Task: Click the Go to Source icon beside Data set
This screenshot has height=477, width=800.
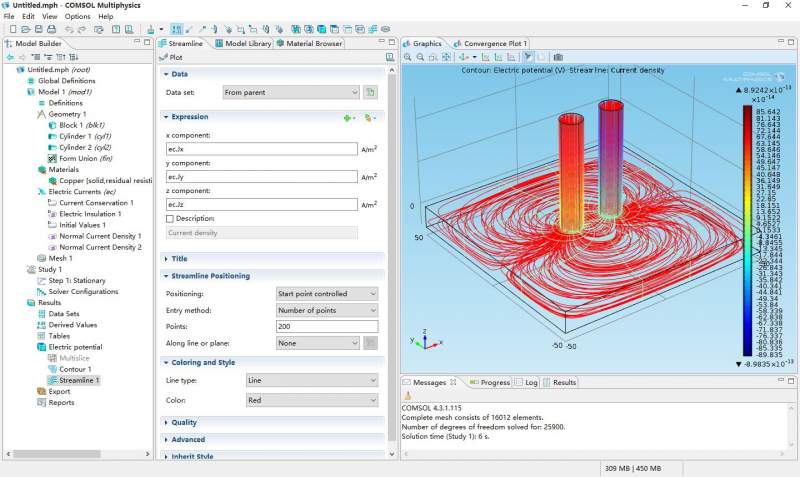Action: (x=370, y=92)
